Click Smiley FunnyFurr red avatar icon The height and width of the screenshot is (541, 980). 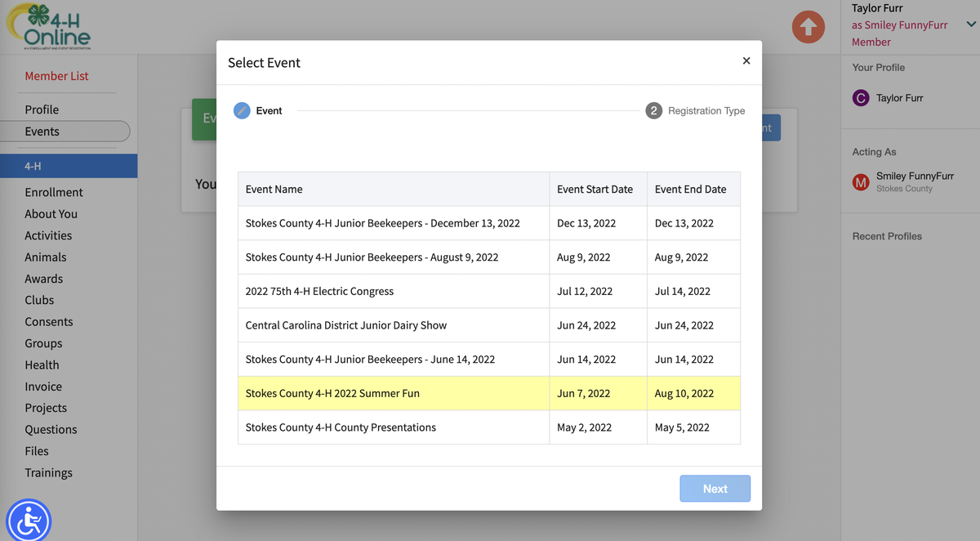tap(860, 181)
